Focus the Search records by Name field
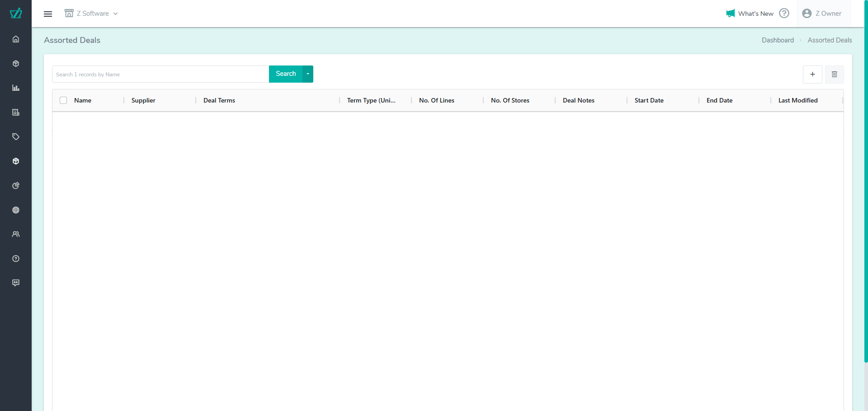868x411 pixels. coord(160,75)
